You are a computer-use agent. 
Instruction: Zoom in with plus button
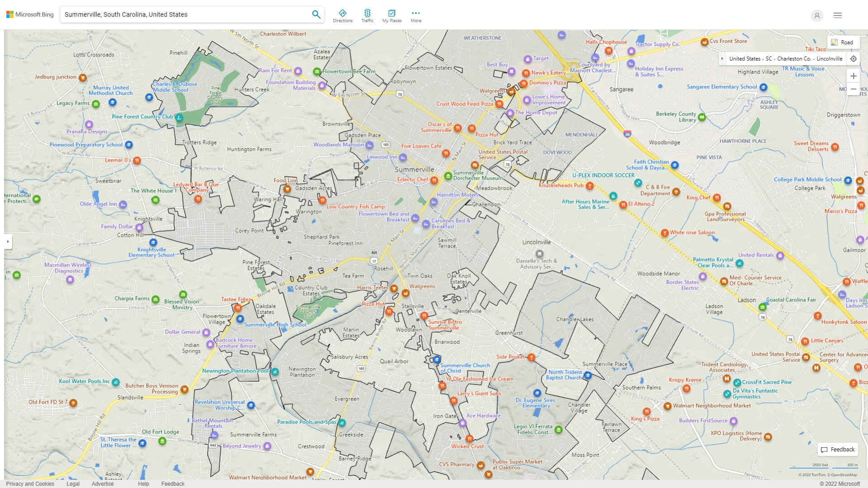pyautogui.click(x=853, y=76)
